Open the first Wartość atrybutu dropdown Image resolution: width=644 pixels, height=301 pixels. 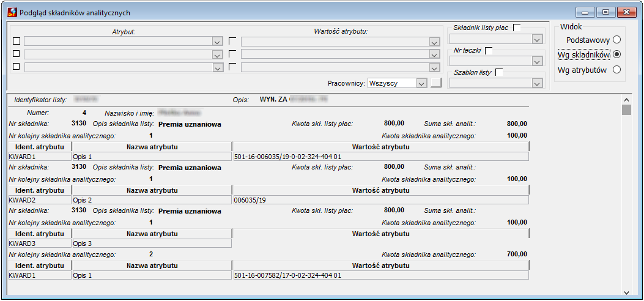pos(434,42)
